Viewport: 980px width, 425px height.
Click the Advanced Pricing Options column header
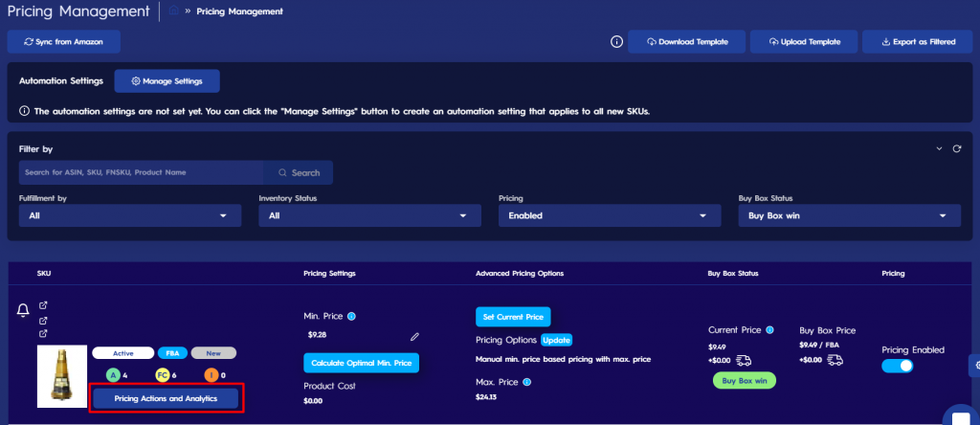[520, 274]
